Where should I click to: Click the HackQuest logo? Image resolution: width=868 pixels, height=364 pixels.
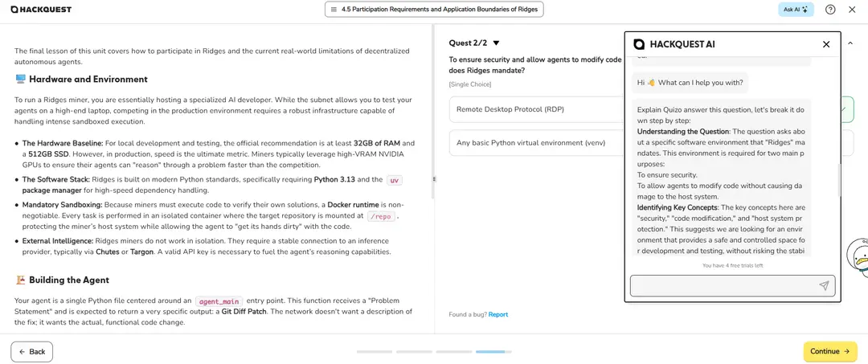click(40, 10)
